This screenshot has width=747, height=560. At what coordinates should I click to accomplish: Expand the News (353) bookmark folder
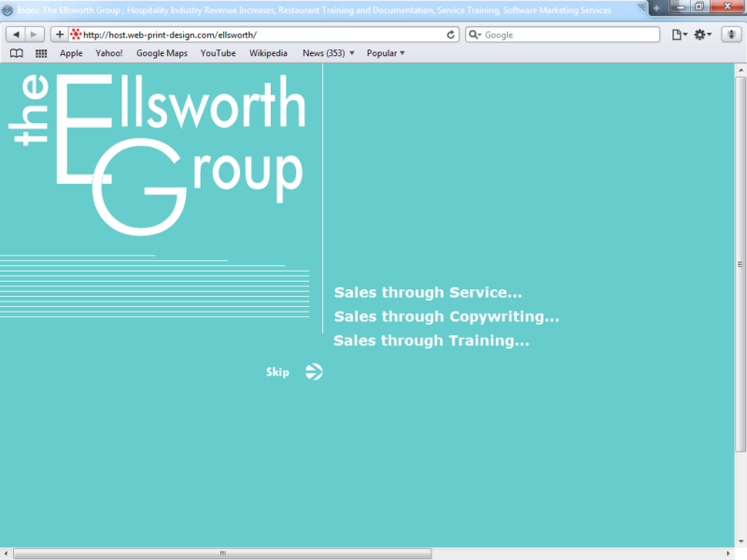[329, 53]
